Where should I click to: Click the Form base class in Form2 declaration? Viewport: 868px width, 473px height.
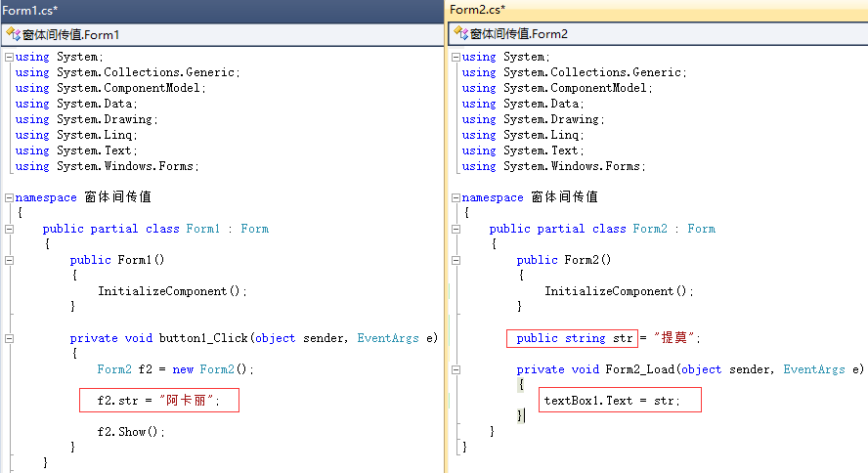click(x=702, y=229)
